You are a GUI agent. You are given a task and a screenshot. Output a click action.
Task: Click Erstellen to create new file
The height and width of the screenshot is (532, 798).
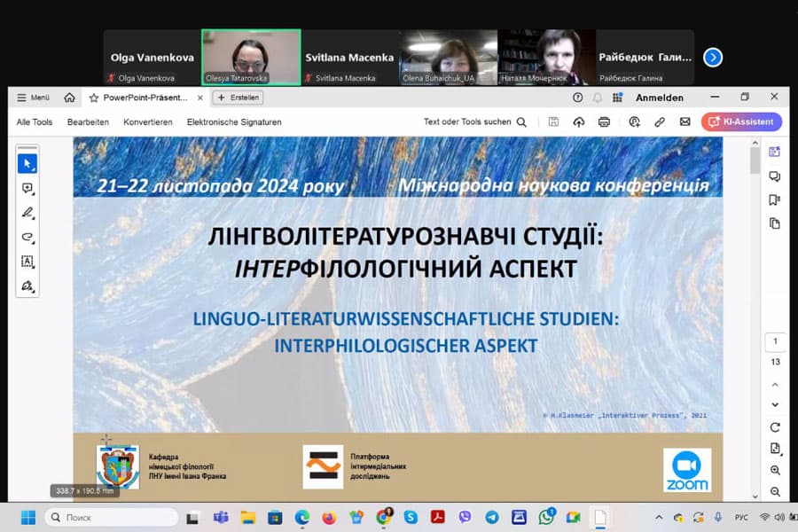(238, 98)
